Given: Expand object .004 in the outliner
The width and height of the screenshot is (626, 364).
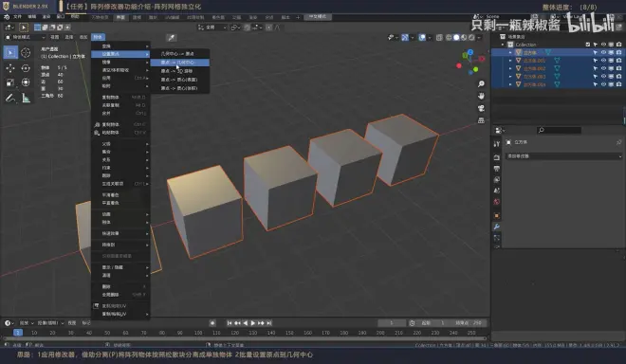Looking at the screenshot, I should click(x=510, y=84).
